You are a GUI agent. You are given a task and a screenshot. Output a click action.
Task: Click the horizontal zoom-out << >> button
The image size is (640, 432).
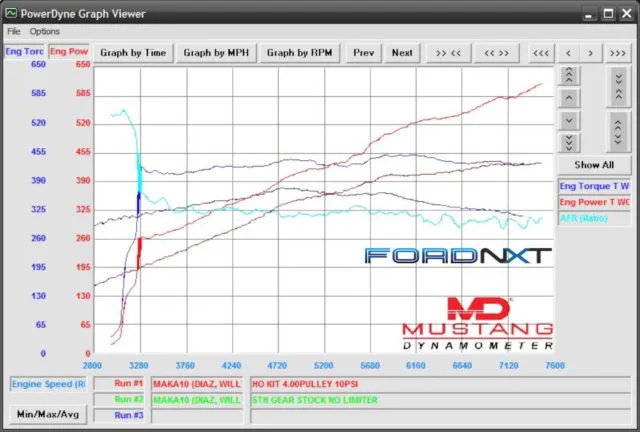click(x=497, y=53)
